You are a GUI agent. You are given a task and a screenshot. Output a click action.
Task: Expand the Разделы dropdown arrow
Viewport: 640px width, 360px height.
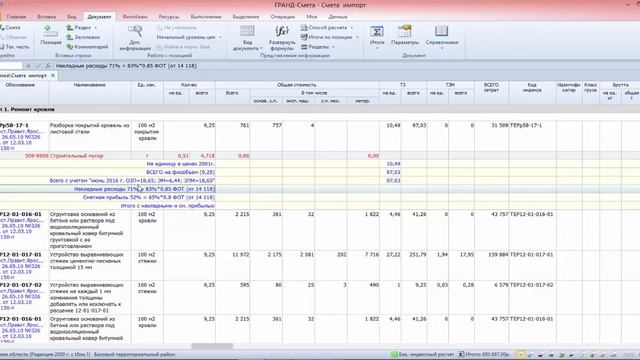[x=333, y=47]
